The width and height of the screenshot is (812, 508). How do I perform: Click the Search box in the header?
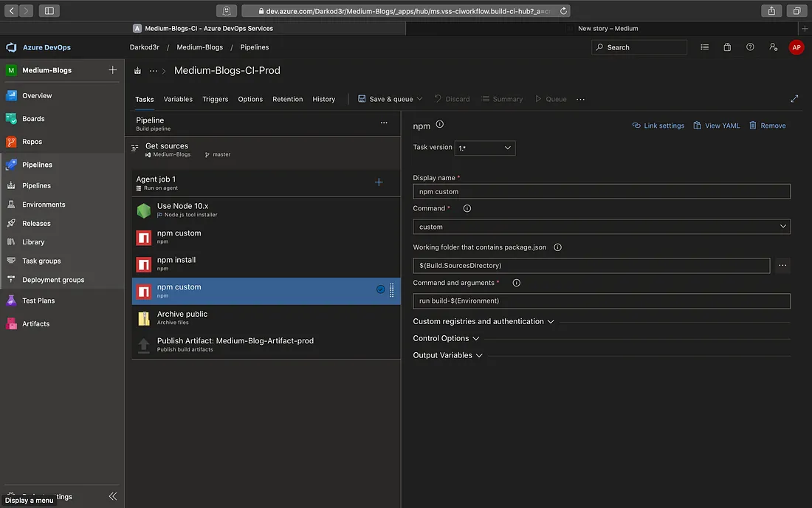point(639,47)
